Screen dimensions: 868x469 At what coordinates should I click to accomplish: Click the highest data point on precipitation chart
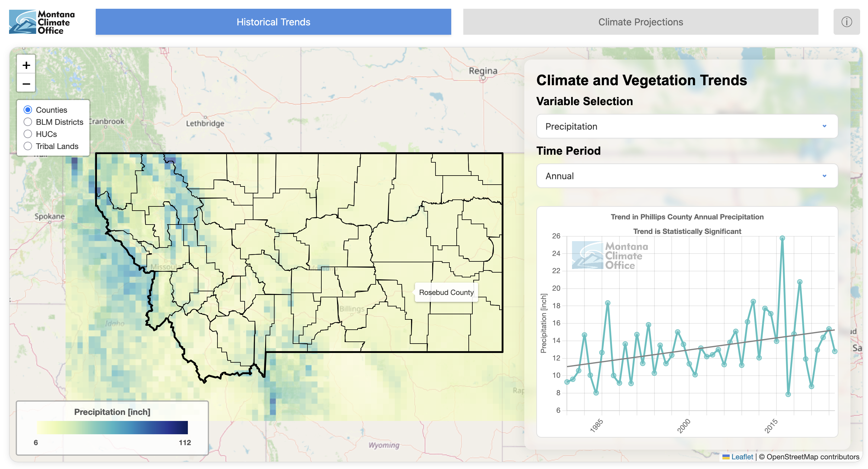click(782, 238)
